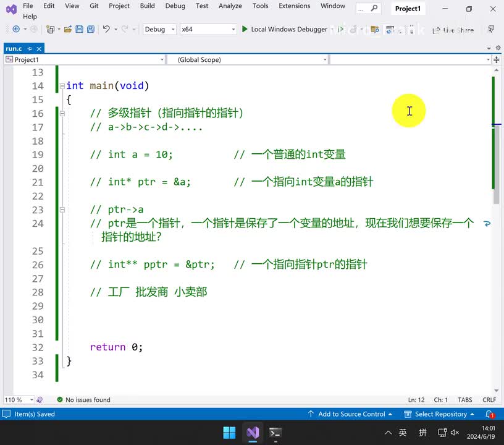Open the View menu
The height and width of the screenshot is (445, 504).
click(x=72, y=6)
